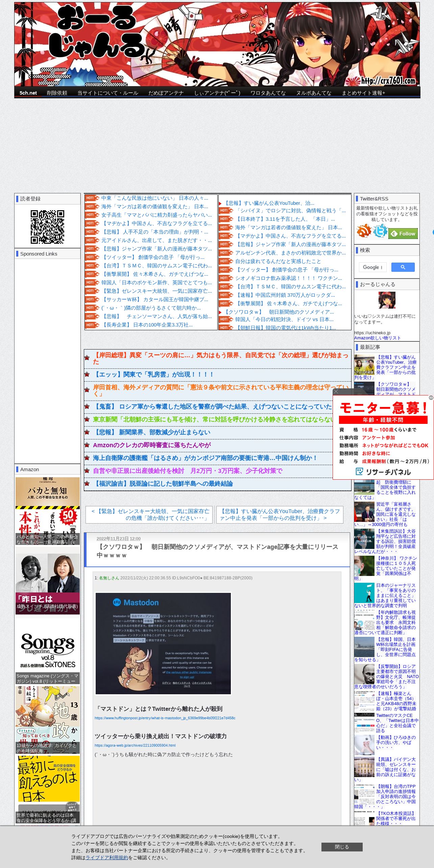Open the しぃアンテナ menu item
The width and height of the screenshot is (434, 868).
(217, 93)
